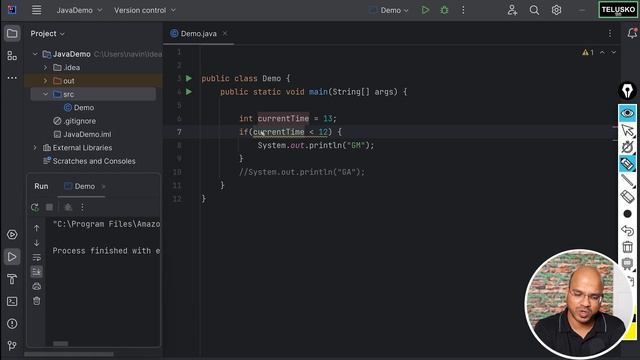Open editor tab options menu
Viewport: 640px width, 360px height.
610,33
